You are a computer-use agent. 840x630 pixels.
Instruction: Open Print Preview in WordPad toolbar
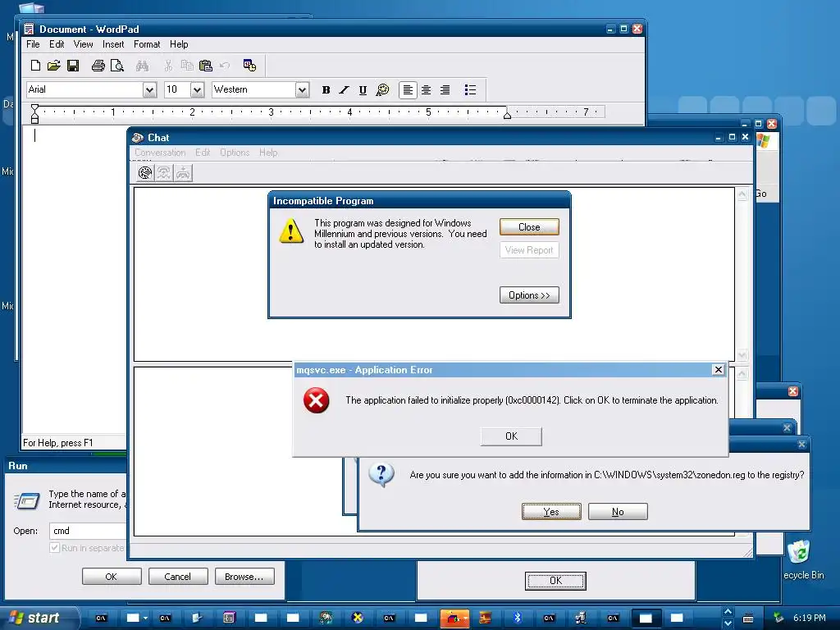click(116, 66)
